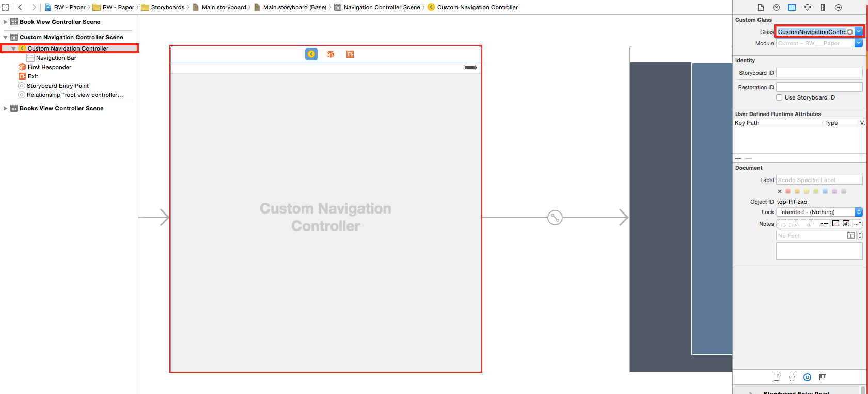Open the Class dropdown arrow
Viewport: 868px width, 394px height.
pyautogui.click(x=859, y=32)
